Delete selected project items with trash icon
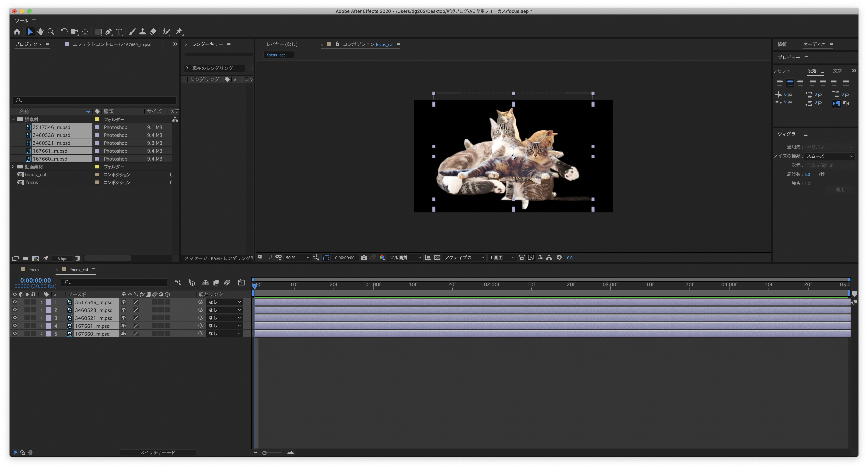This screenshot has width=868, height=468. (x=78, y=258)
